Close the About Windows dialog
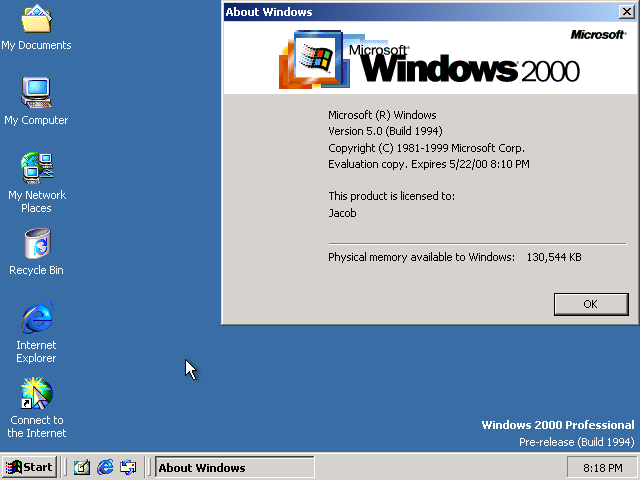Viewport: 640px width, 480px height. tap(627, 12)
